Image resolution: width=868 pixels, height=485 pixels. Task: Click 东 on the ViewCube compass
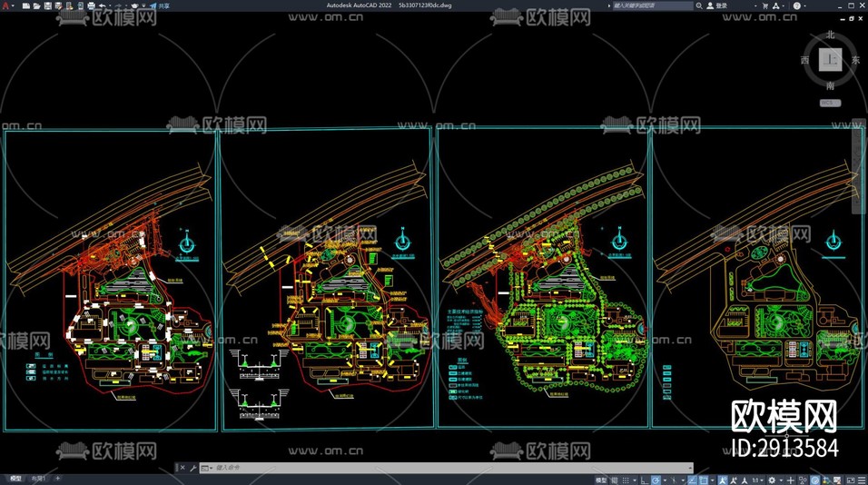tap(856, 60)
